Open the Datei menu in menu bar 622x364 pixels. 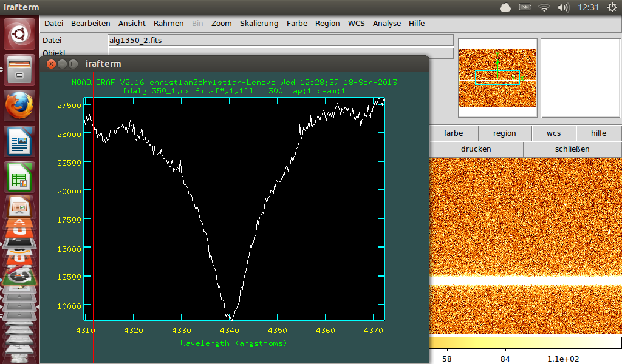[53, 24]
